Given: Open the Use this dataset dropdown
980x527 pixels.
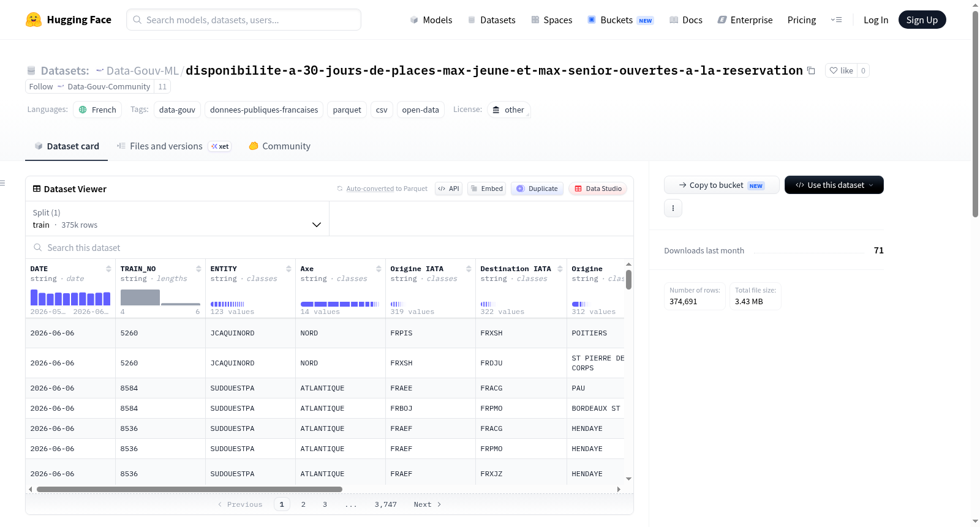Looking at the screenshot, I should coord(834,185).
